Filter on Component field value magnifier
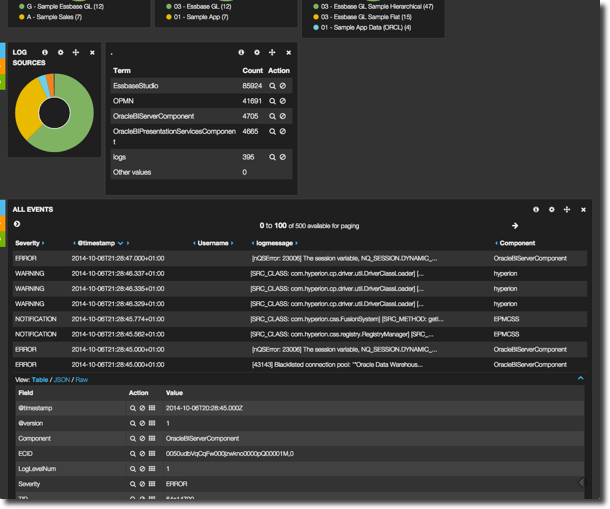610x509 pixels. 132,438
